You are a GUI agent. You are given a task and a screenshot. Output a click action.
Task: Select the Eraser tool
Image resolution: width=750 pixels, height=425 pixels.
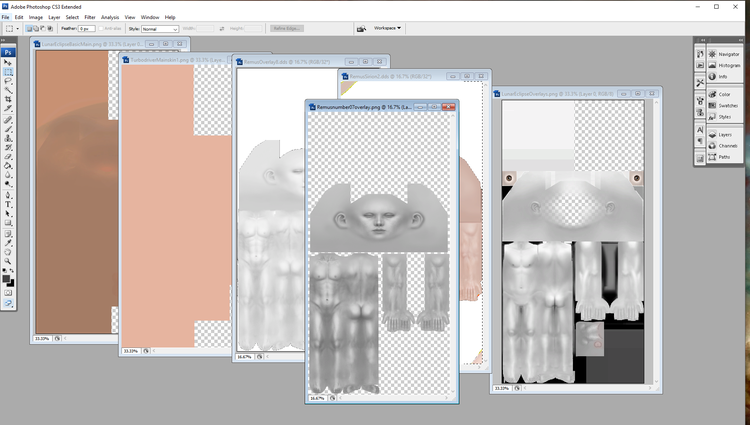click(x=8, y=156)
